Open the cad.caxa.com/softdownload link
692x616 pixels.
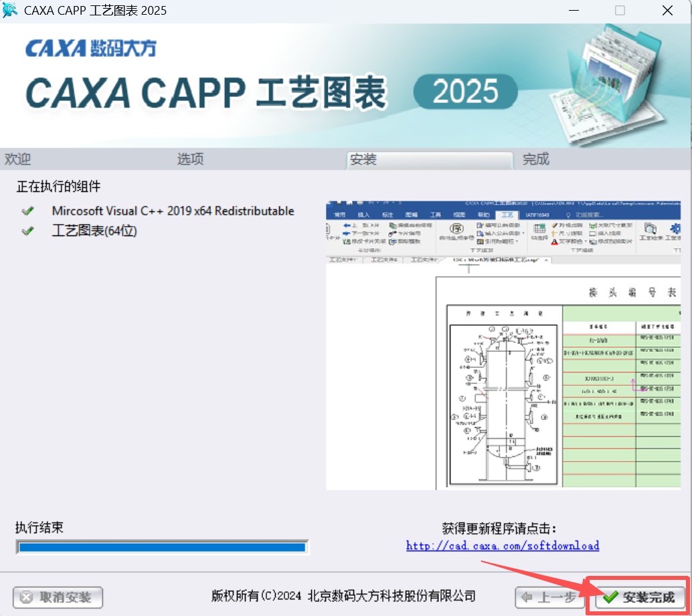pyautogui.click(x=503, y=546)
